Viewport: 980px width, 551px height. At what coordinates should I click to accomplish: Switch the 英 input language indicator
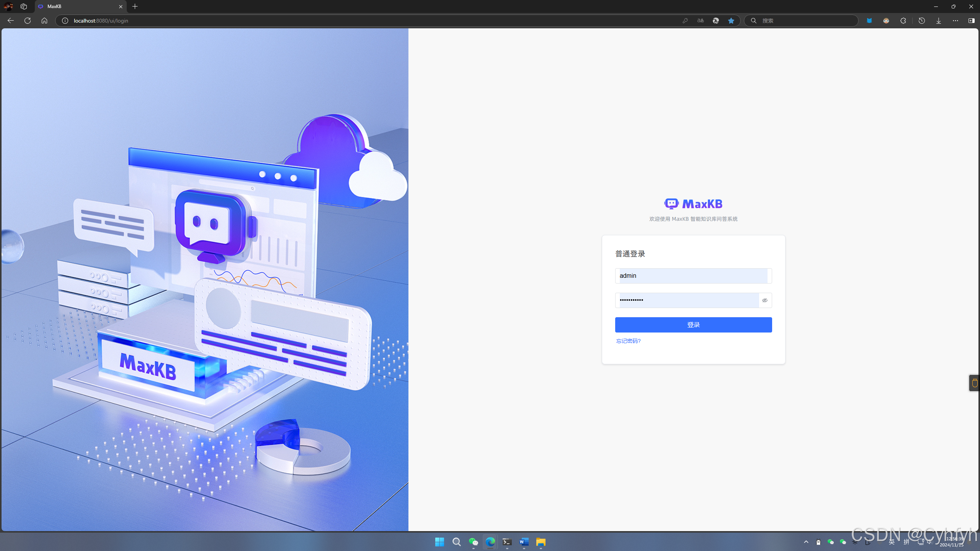892,542
